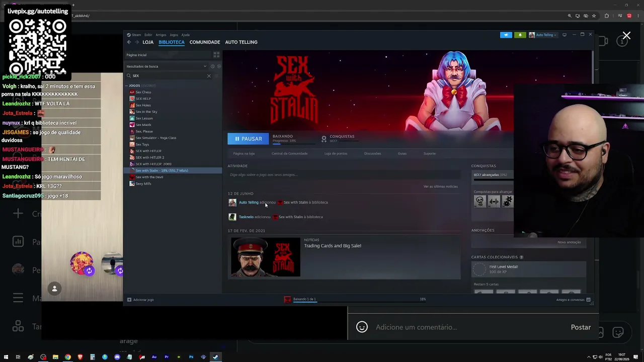Image resolution: width=644 pixels, height=362 pixels.
Task: Open the Amigos menu
Action: 161,35
